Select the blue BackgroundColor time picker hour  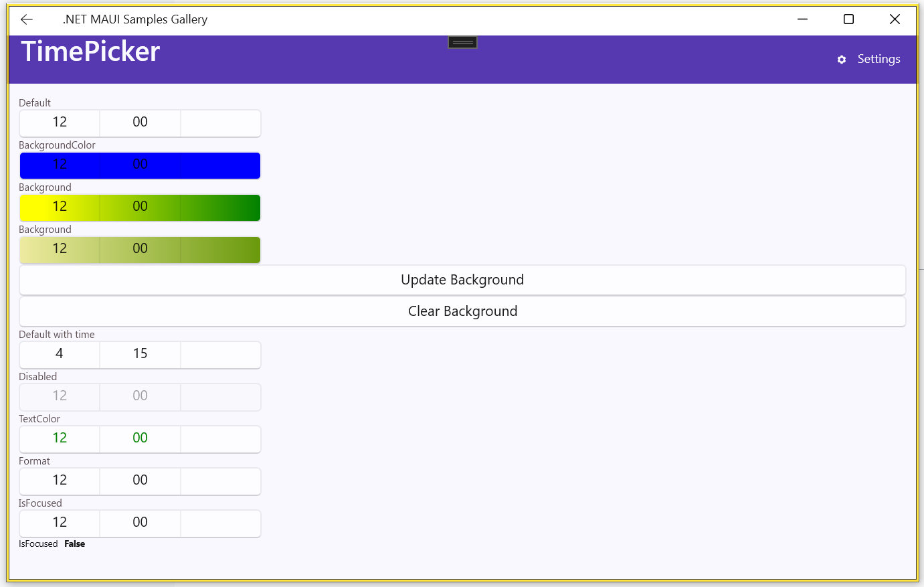60,165
